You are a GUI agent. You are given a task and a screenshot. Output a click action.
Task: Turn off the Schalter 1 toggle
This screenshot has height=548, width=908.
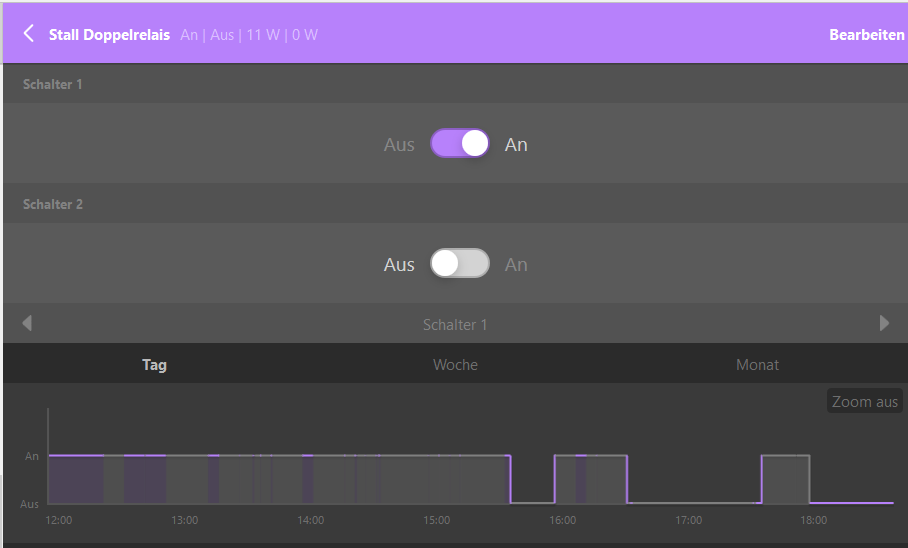click(x=460, y=144)
